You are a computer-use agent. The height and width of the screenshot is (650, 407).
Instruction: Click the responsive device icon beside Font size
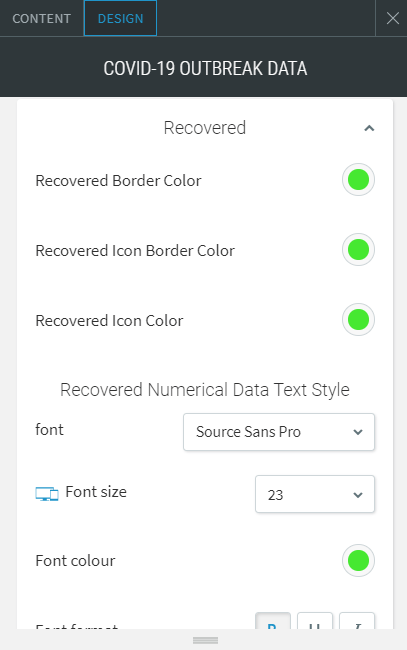click(47, 493)
